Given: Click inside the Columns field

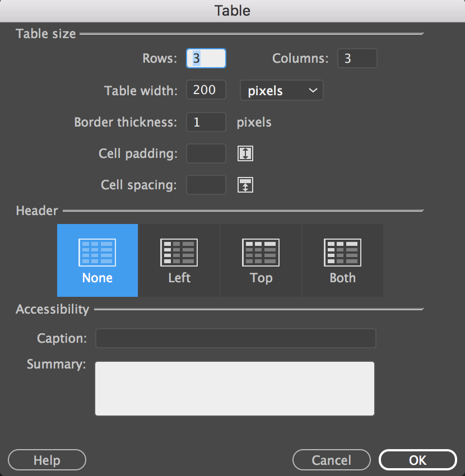Looking at the screenshot, I should [357, 58].
